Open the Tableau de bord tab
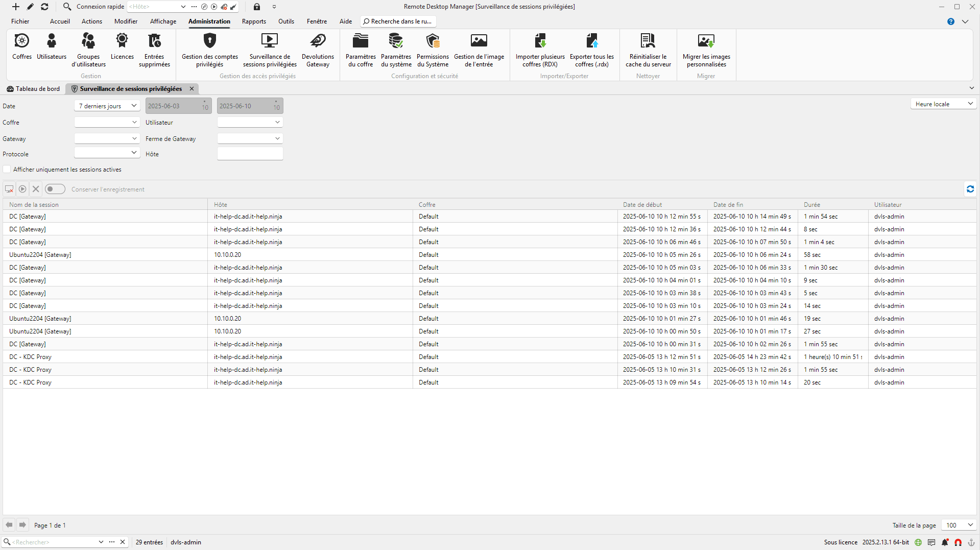 [x=33, y=88]
